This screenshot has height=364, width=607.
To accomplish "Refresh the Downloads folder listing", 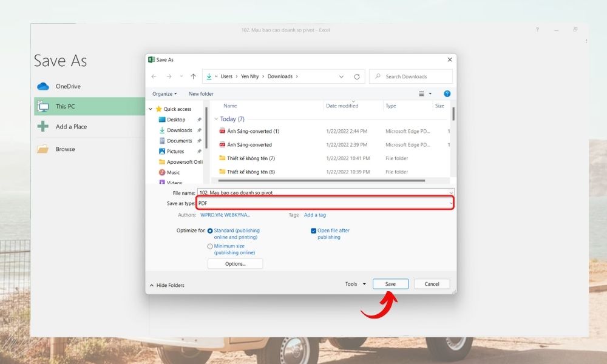I will tap(357, 76).
